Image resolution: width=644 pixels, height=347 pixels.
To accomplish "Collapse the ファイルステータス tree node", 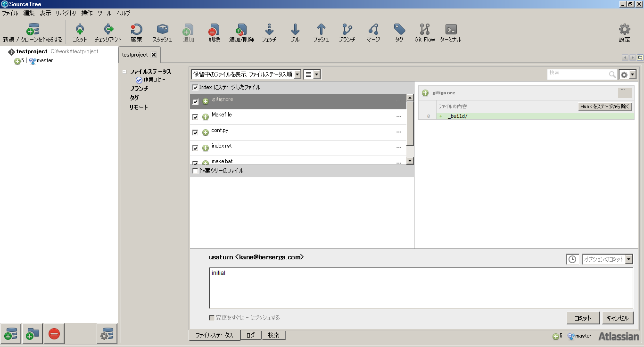I will 124,72.
